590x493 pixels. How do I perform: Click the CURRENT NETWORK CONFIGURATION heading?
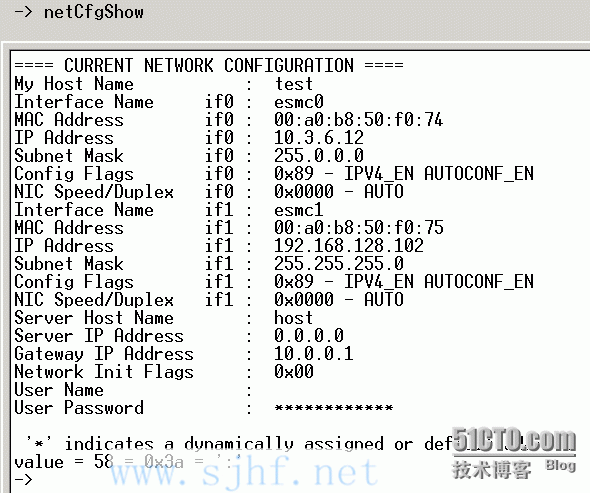click(x=209, y=65)
